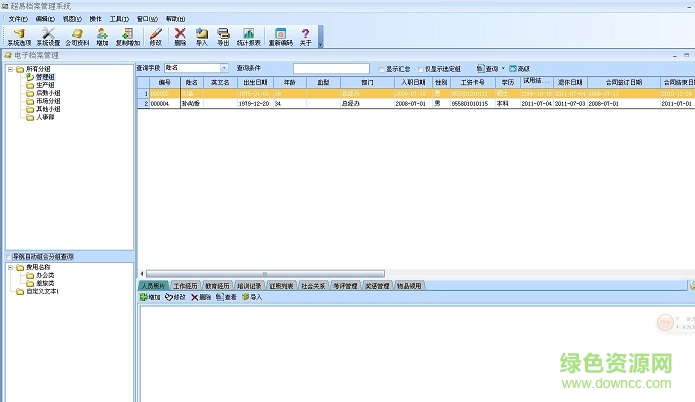Open the 高级 advanced search
Screen dimensions: 695x402
coord(519,69)
